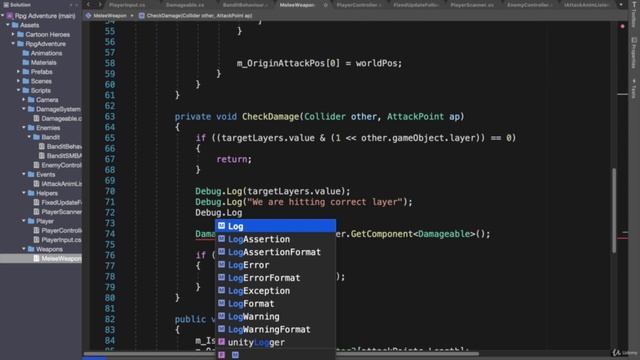Open FixedUpdateFollow file in tree

click(58, 202)
